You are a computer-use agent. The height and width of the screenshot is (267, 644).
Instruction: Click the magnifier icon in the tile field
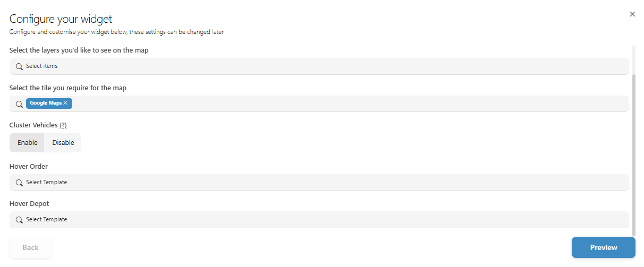coord(19,104)
